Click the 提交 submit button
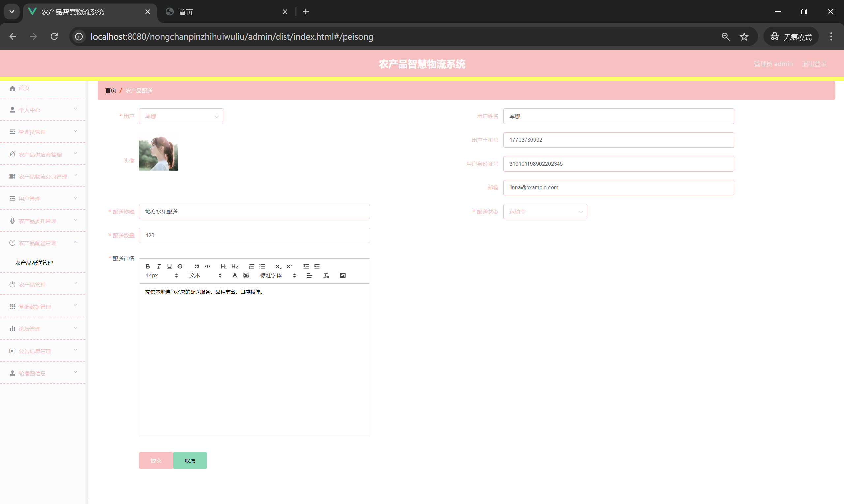The width and height of the screenshot is (844, 504). (156, 460)
